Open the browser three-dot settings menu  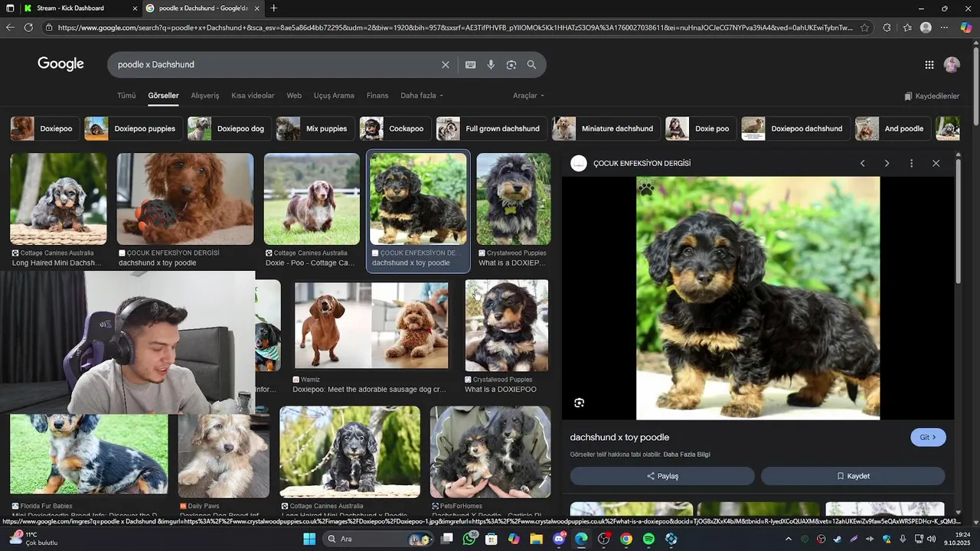click(944, 28)
